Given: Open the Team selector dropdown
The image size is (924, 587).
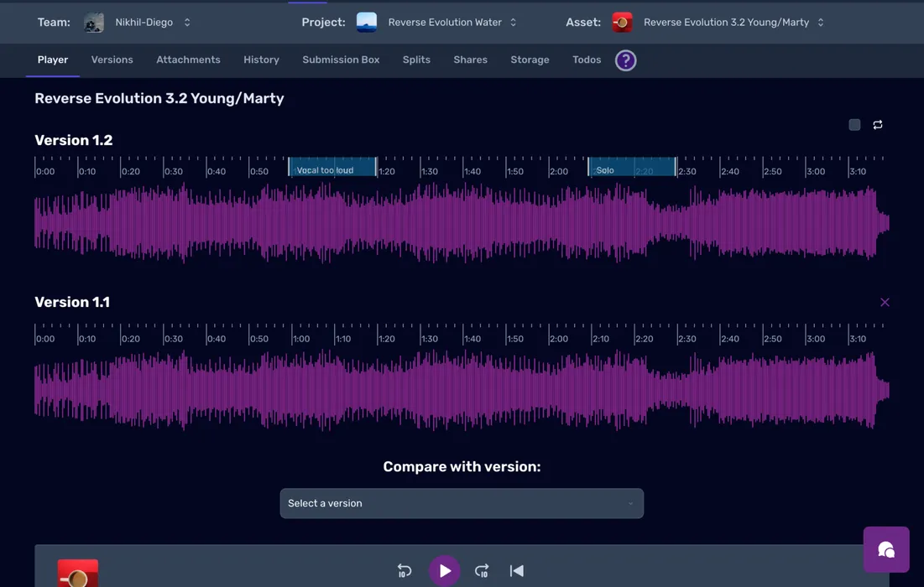Looking at the screenshot, I should [x=186, y=23].
